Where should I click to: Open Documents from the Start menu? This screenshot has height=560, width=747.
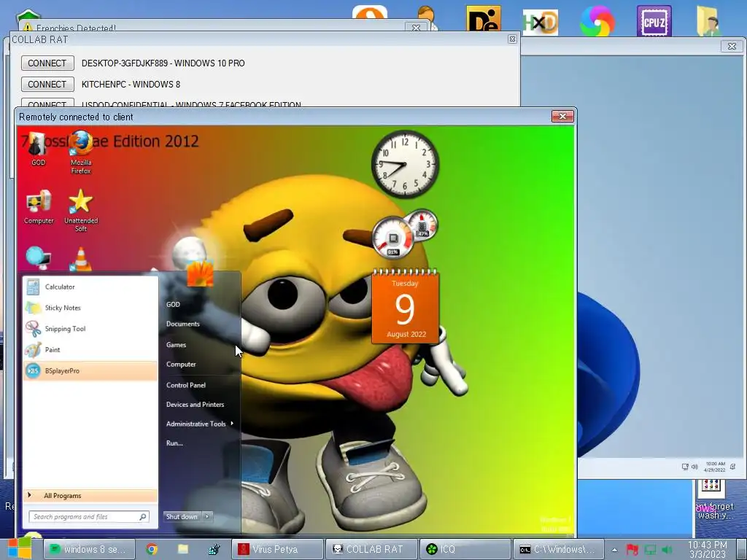pos(183,324)
